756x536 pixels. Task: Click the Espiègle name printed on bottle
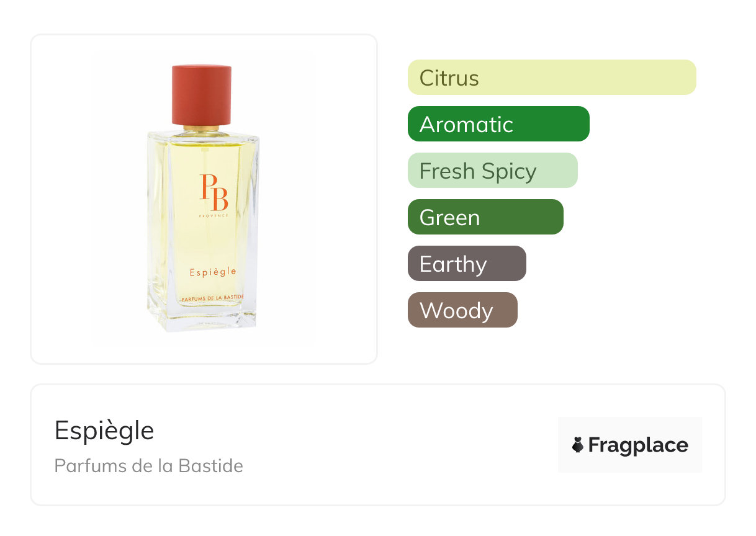tap(213, 271)
